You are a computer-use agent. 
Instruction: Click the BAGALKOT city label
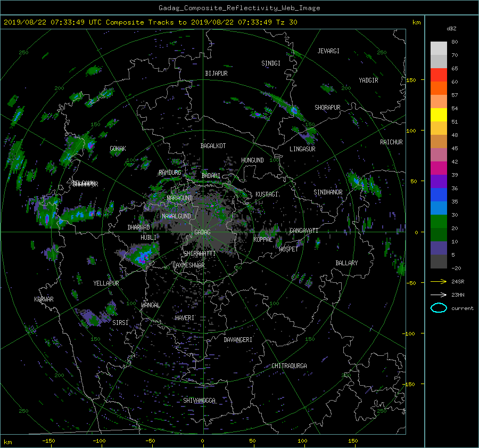[x=213, y=146]
